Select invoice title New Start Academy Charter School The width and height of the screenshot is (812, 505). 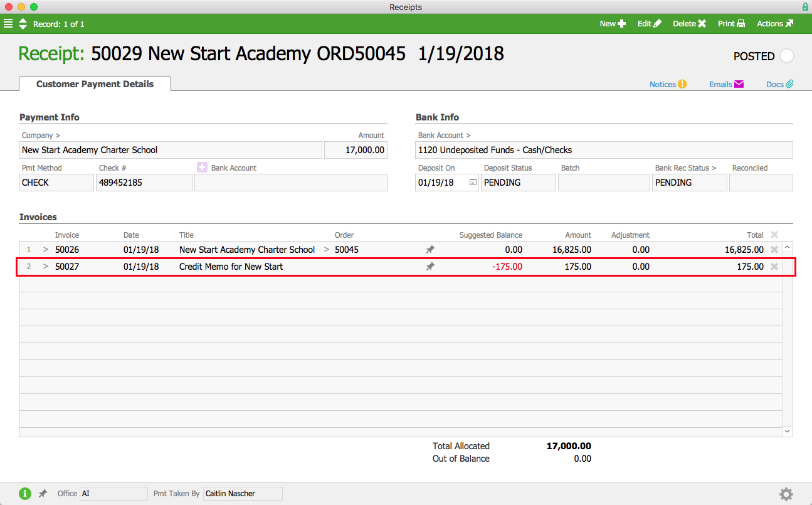click(x=247, y=250)
